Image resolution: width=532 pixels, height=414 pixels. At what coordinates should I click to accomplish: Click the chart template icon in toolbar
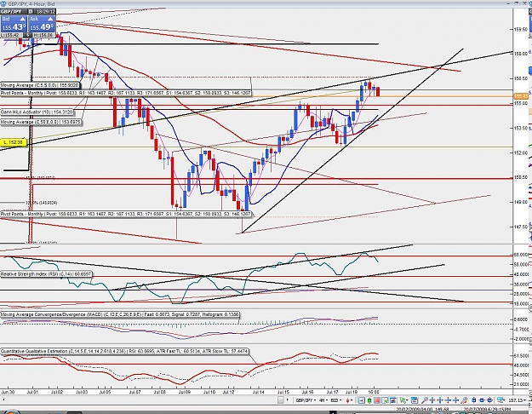[393, 400]
